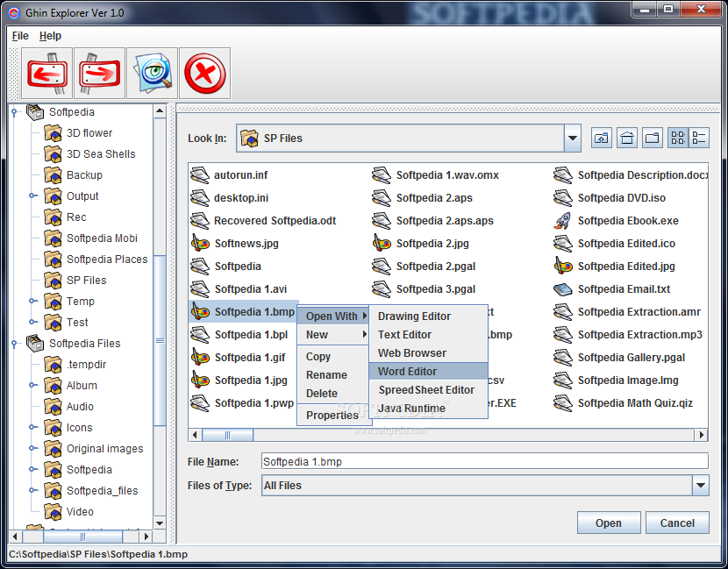The image size is (728, 569).
Task: Click the Softpedia DVD.iso file icon
Action: point(563,198)
